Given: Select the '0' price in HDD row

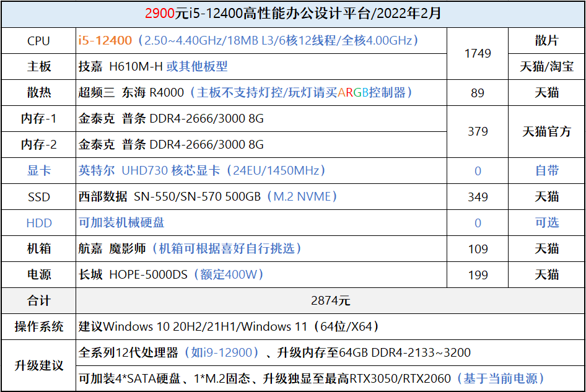Looking at the screenshot, I should click(478, 223).
